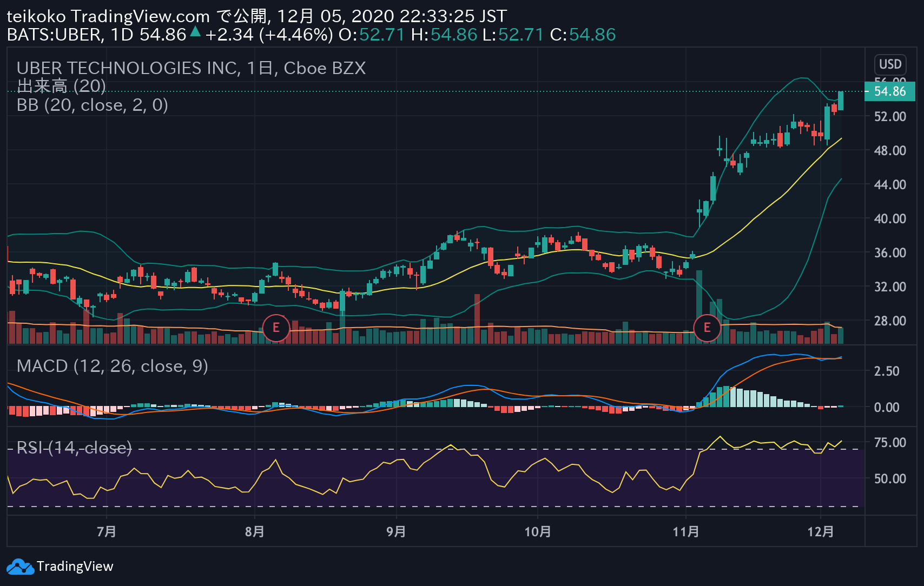Click the 52.00 price axis value
The width and height of the screenshot is (924, 586).
(890, 116)
